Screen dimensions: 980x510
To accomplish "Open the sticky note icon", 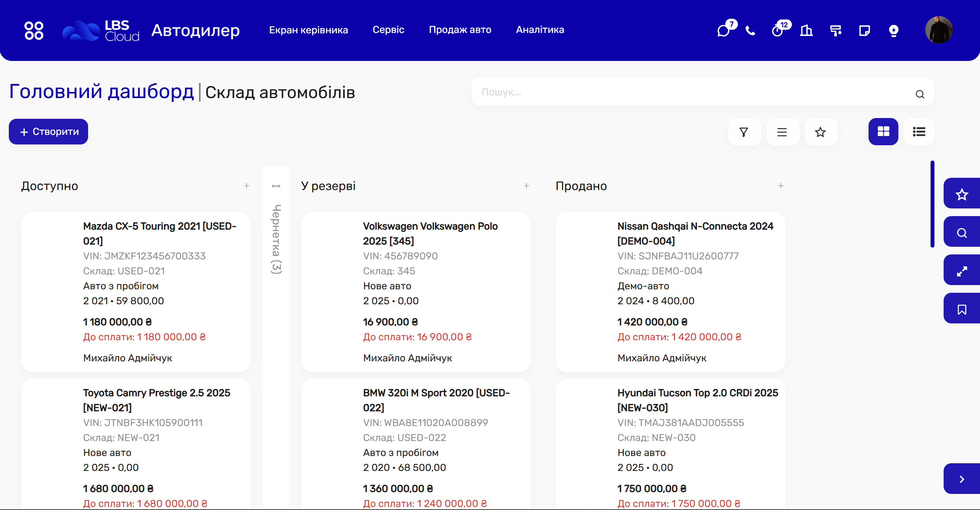I will tap(865, 30).
